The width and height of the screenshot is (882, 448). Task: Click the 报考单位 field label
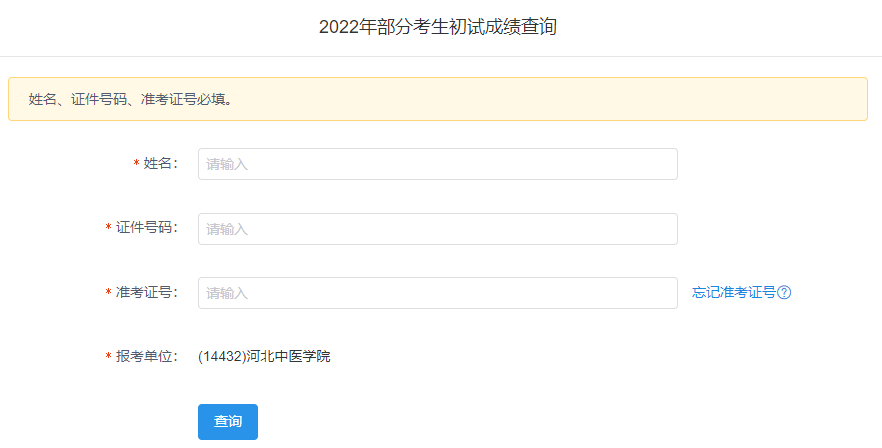(x=146, y=356)
